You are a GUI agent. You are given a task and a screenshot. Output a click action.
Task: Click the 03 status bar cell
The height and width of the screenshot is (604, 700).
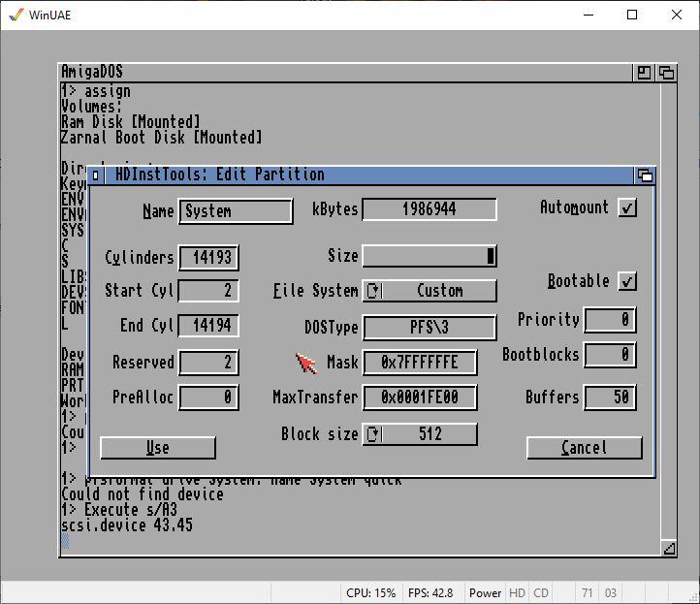pos(610,592)
